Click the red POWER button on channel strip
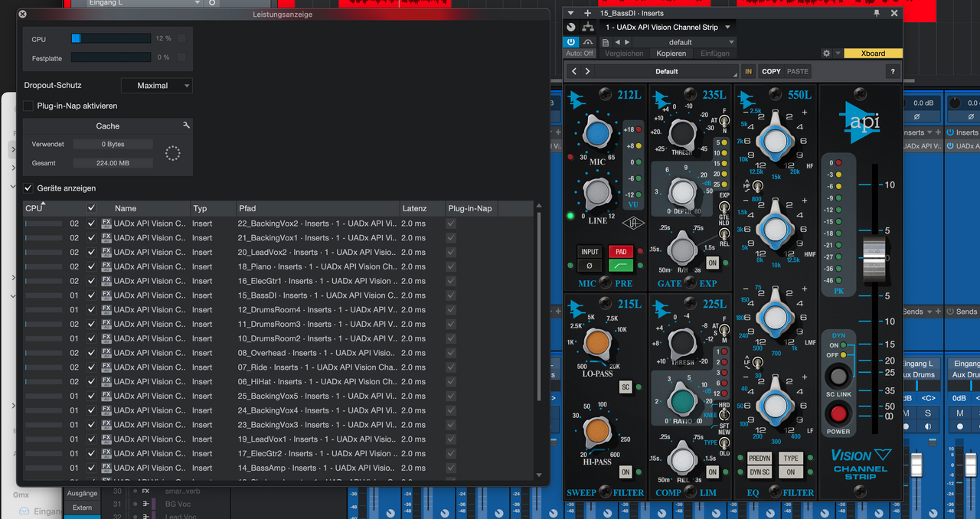 coord(838,414)
